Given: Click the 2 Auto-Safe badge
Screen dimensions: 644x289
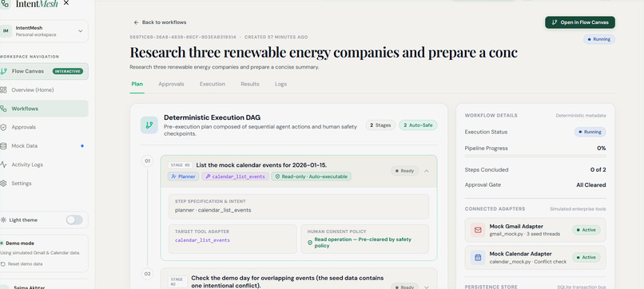Looking at the screenshot, I should (418, 125).
